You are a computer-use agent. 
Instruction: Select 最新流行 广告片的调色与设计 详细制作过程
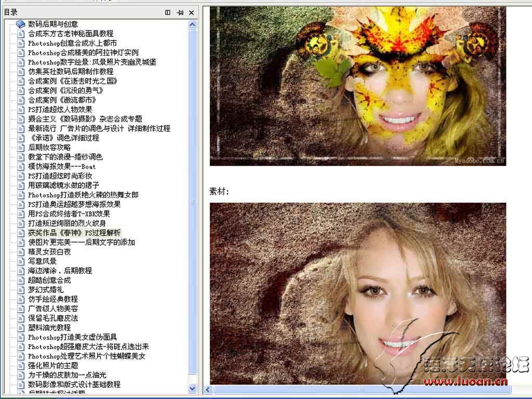(x=99, y=129)
